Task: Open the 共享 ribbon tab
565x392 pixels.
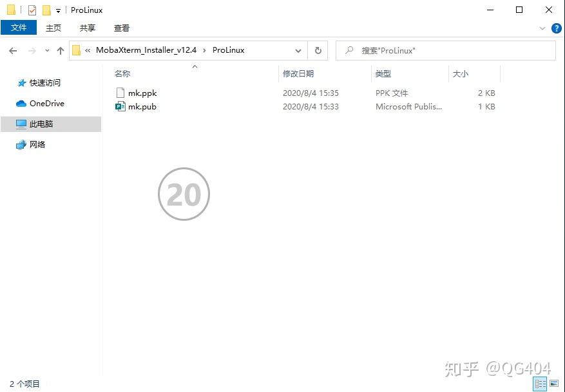Action: click(88, 28)
